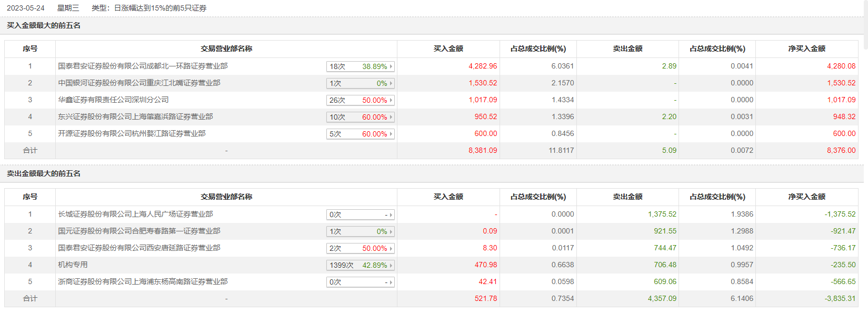Screen dimensions: 868x312
Task: Expand the 5次 60.00% stats box
Action: coord(360,134)
